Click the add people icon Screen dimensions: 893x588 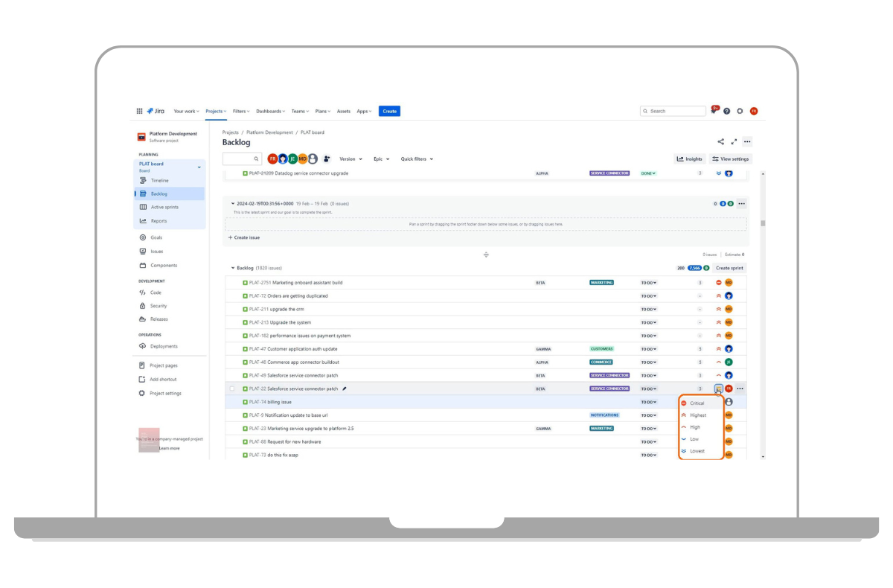(x=326, y=159)
